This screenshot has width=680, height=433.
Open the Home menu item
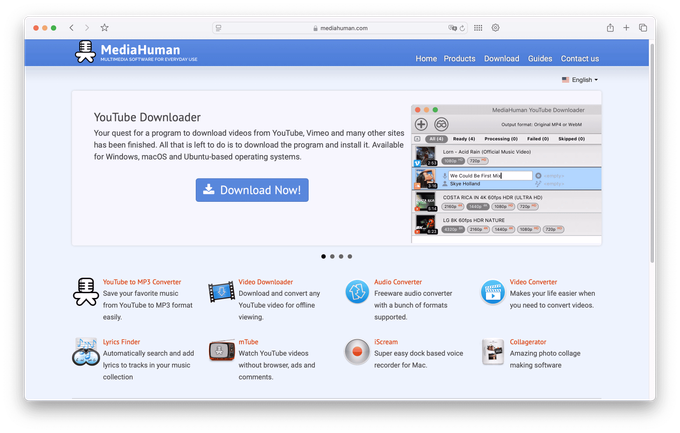[426, 59]
